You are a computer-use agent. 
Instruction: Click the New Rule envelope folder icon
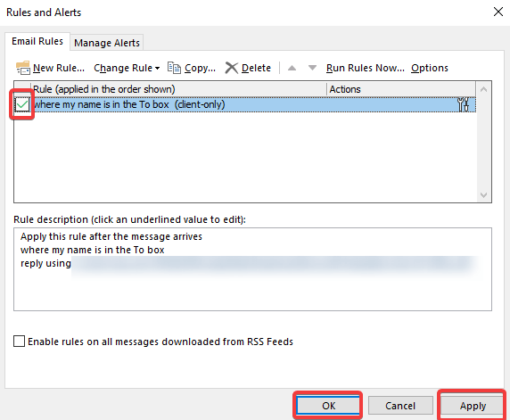(23, 68)
